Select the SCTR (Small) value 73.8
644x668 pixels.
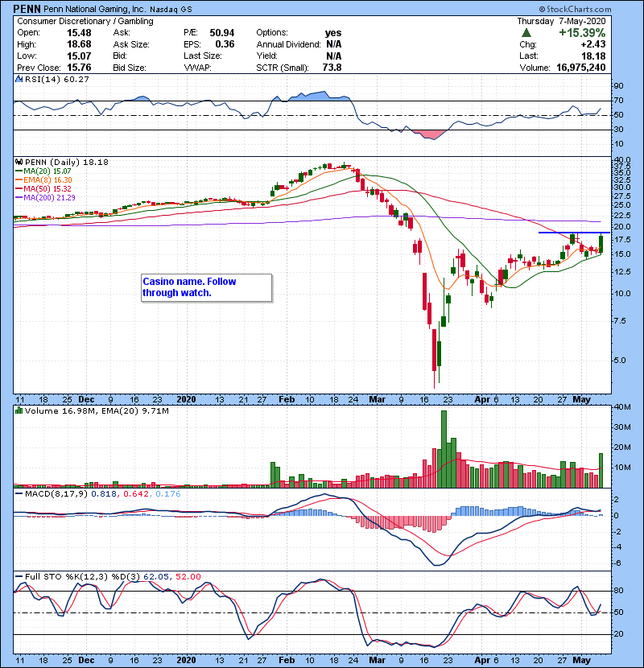[x=332, y=68]
